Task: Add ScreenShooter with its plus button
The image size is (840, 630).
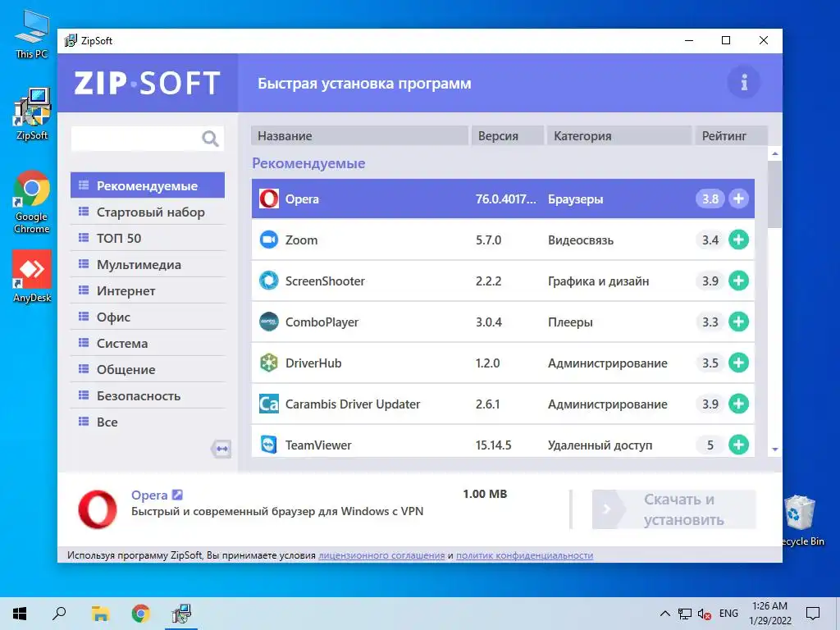Action: point(738,281)
